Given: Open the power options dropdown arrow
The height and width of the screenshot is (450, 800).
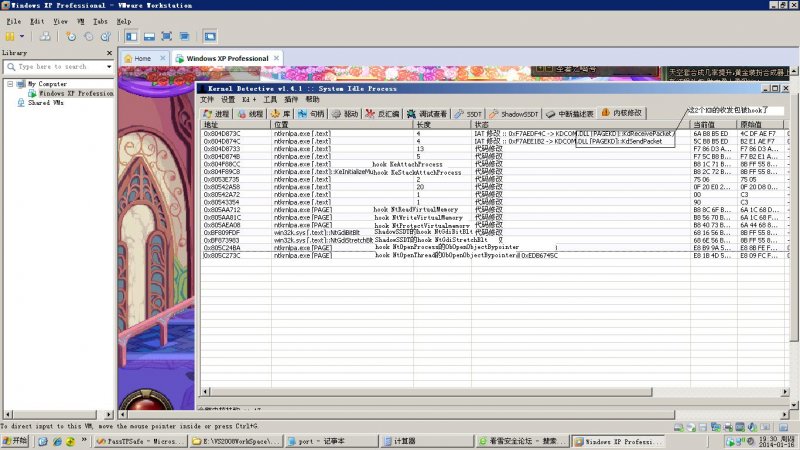Looking at the screenshot, I should (22, 36).
